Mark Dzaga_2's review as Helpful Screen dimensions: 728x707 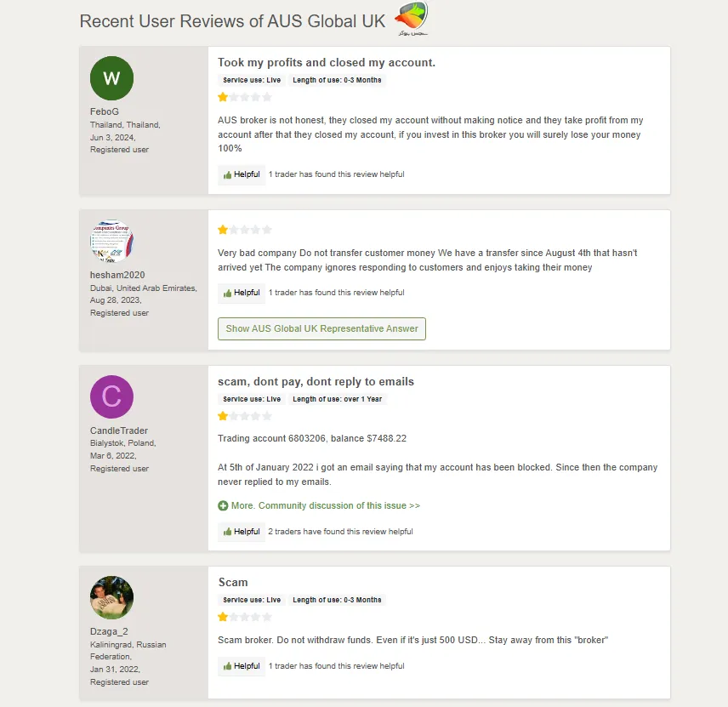coord(242,666)
